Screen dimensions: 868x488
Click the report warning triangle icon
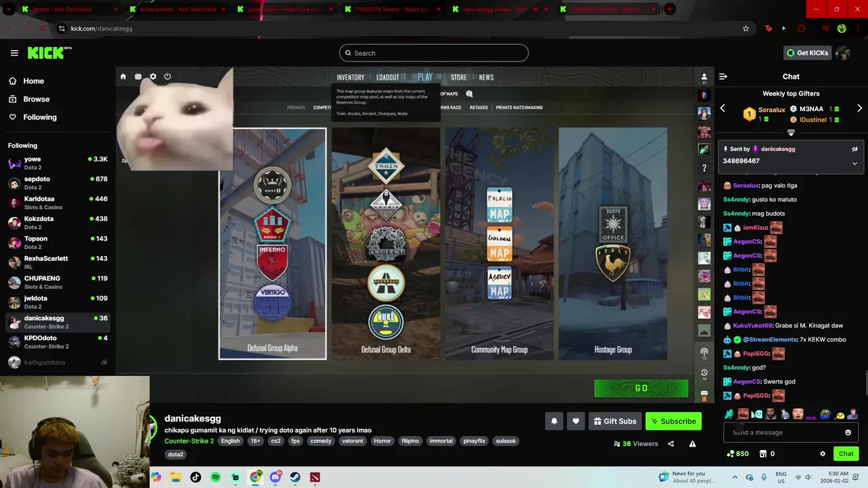[x=692, y=444]
